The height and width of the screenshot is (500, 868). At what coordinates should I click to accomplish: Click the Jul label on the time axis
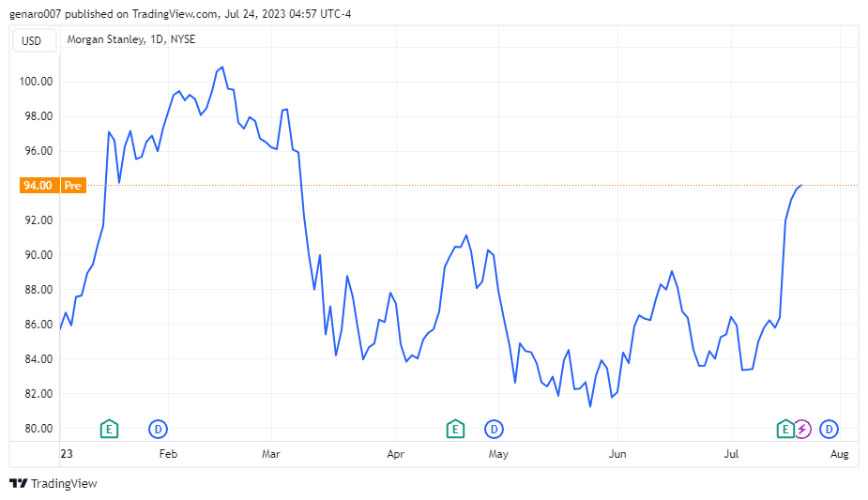click(x=731, y=454)
